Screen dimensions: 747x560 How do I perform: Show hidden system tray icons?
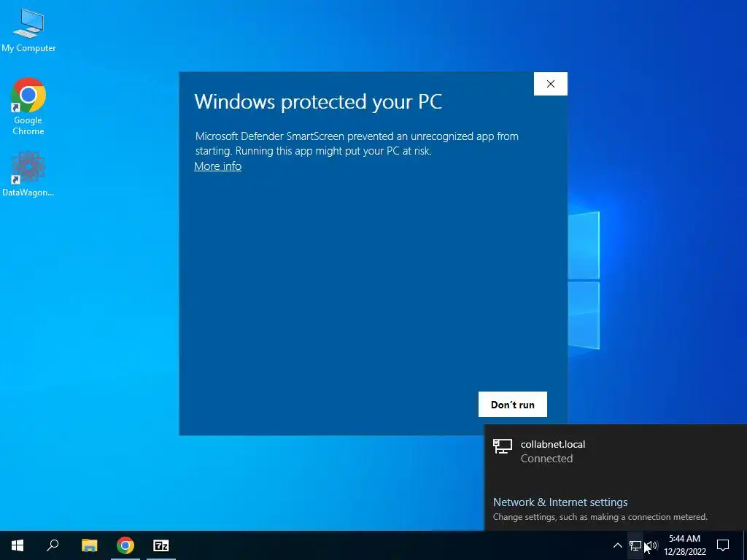[617, 545]
